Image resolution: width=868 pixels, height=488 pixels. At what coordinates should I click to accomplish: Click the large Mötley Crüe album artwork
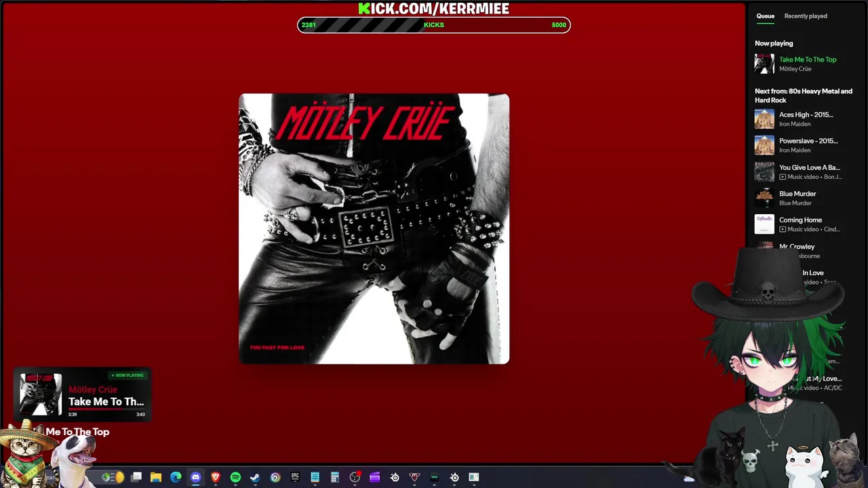(374, 229)
